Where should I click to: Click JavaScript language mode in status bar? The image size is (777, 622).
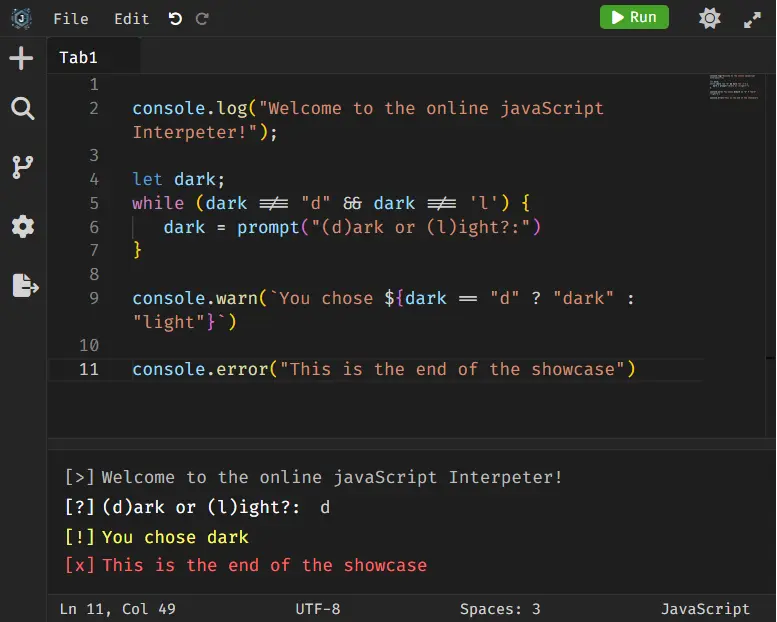705,609
